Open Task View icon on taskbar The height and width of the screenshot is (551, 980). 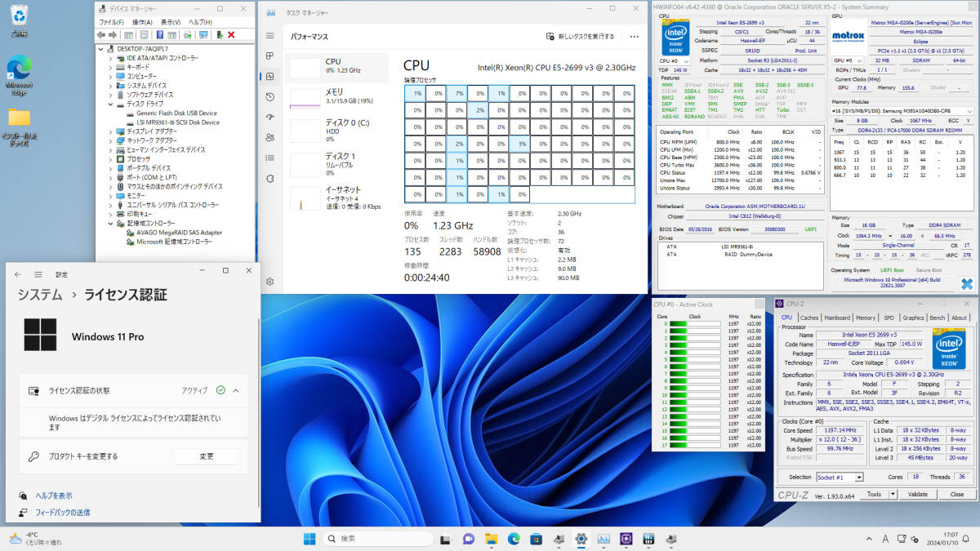coord(446,539)
